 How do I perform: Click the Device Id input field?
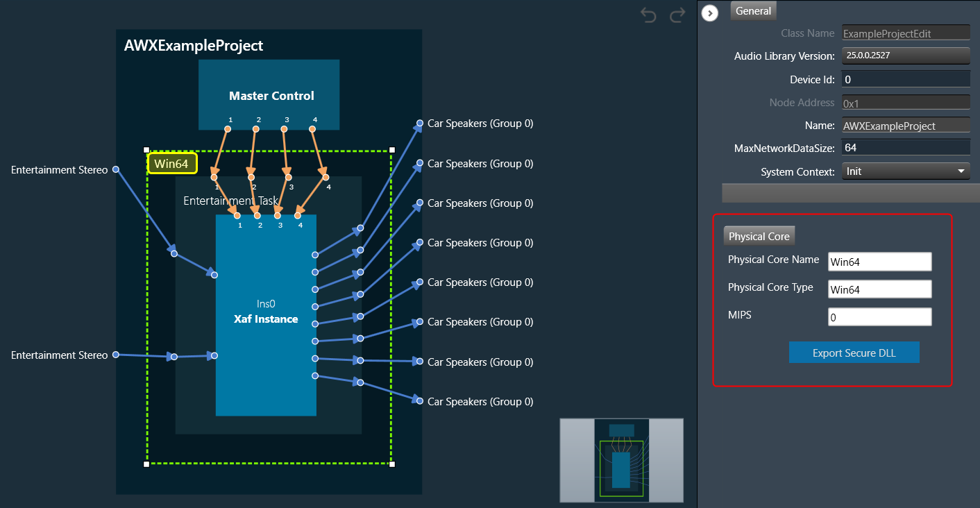(905, 79)
